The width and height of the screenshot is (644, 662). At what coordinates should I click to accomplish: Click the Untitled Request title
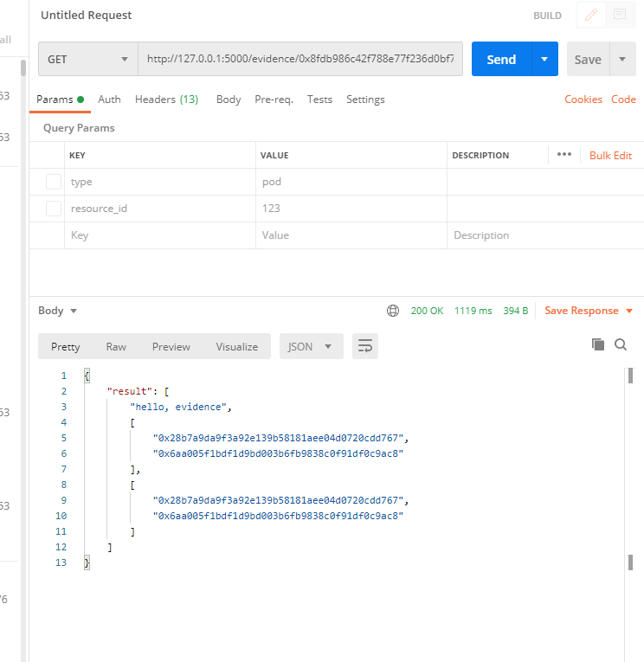(x=87, y=16)
